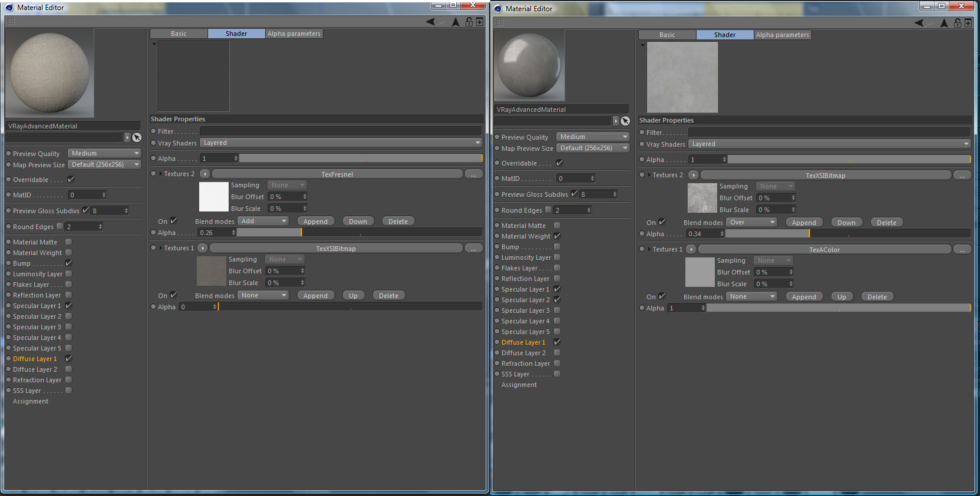
Task: Open Preview Quality dropdown in left editor
Action: coord(104,153)
